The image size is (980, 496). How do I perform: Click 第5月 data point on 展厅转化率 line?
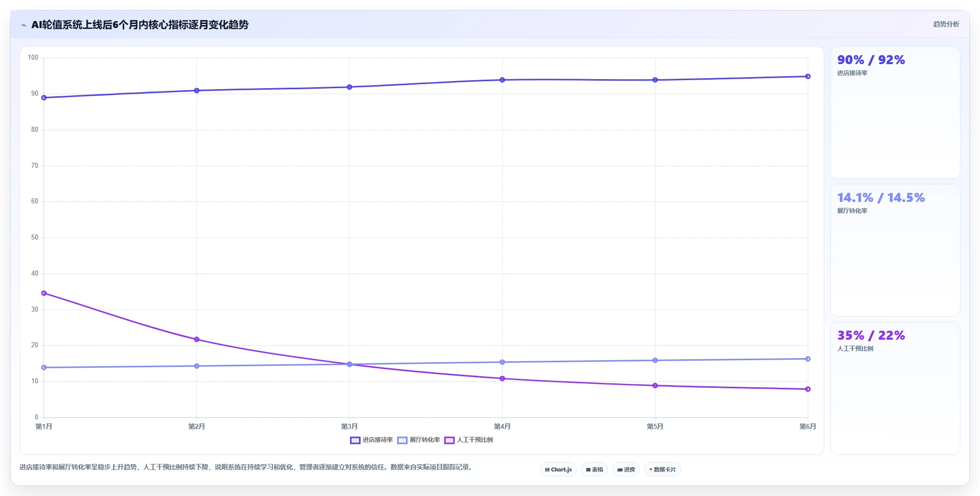click(x=655, y=361)
